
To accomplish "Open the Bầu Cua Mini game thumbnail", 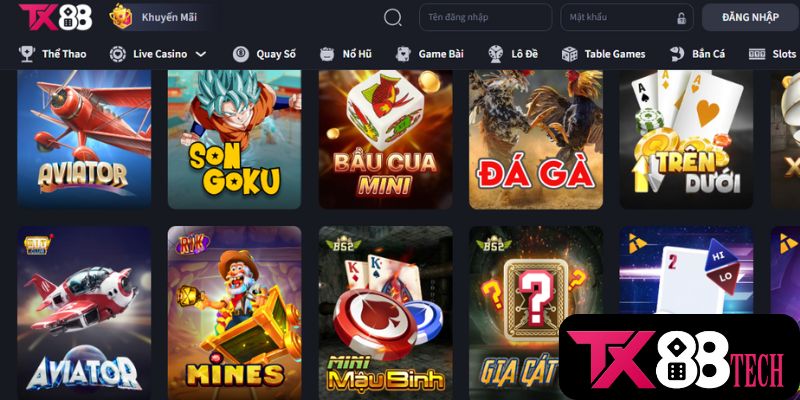I will 386,139.
